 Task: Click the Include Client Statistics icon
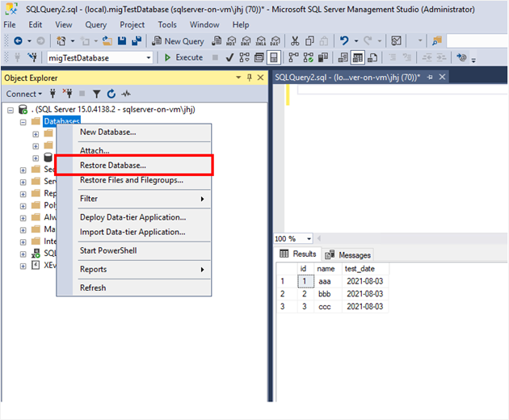(323, 58)
